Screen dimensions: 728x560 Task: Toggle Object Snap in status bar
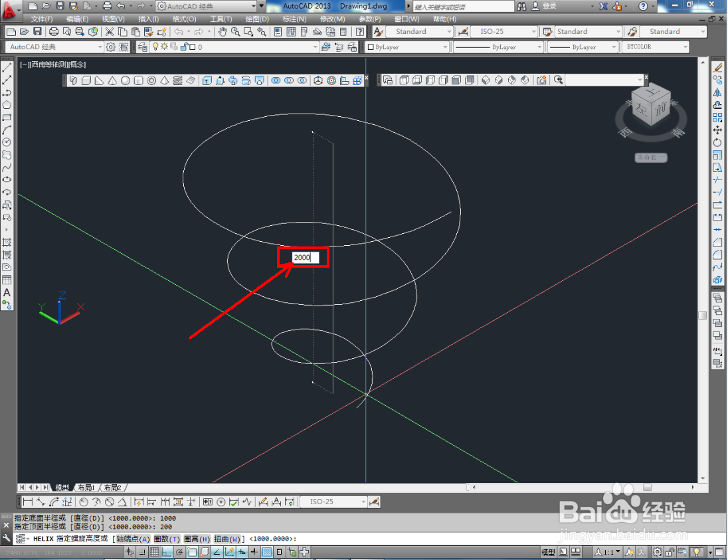click(192, 552)
